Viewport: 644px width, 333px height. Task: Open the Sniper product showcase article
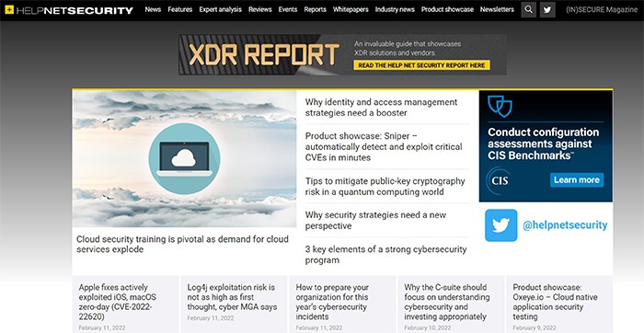point(384,146)
